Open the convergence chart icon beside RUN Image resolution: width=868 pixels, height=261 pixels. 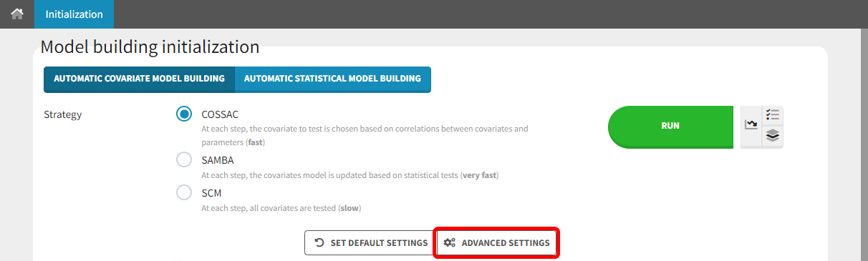point(751,126)
